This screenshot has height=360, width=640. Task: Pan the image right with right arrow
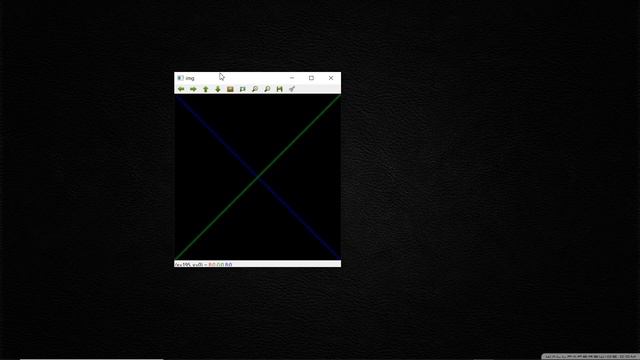(x=193, y=89)
